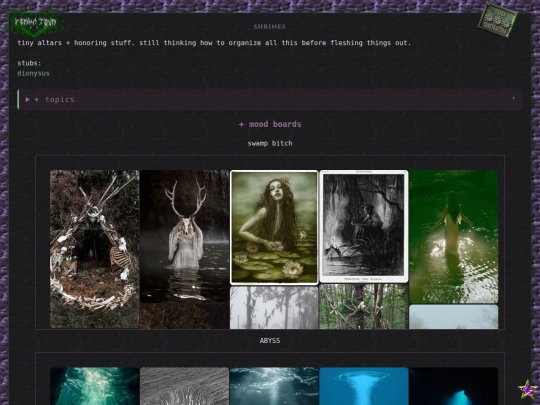The height and width of the screenshot is (405, 540).
Task: Open the pale blue misty image
Action: [x=454, y=317]
